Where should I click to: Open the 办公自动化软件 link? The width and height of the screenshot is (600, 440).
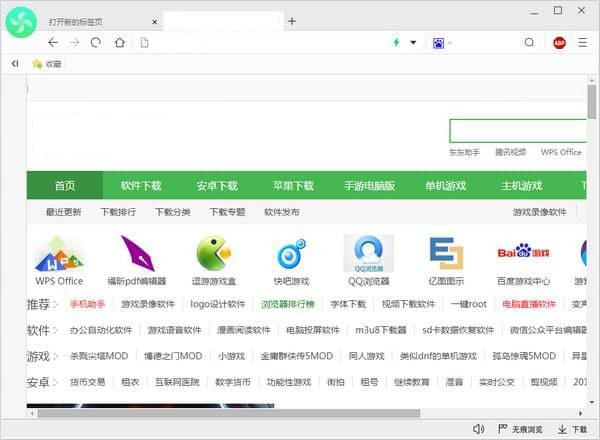[101, 330]
